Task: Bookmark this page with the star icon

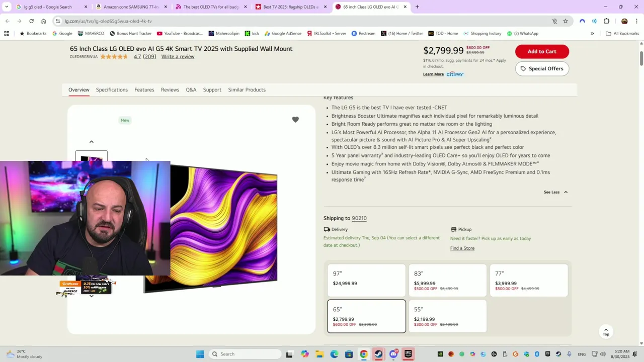Action: (566, 21)
